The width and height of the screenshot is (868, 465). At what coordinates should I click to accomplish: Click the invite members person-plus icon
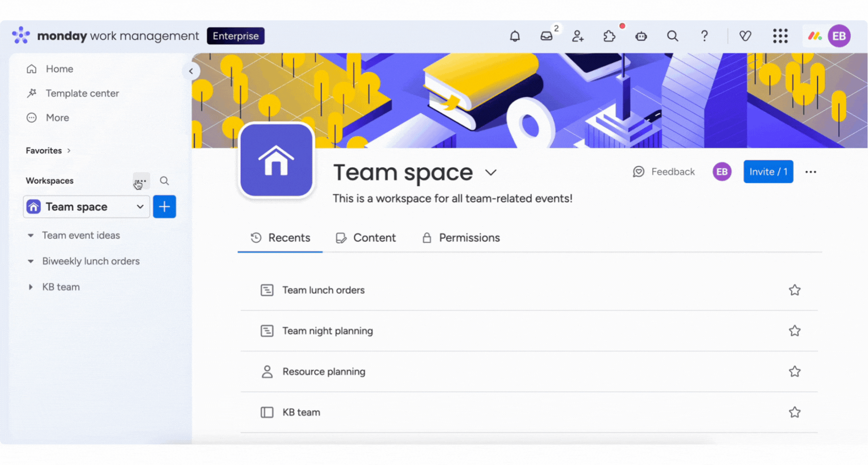click(578, 36)
